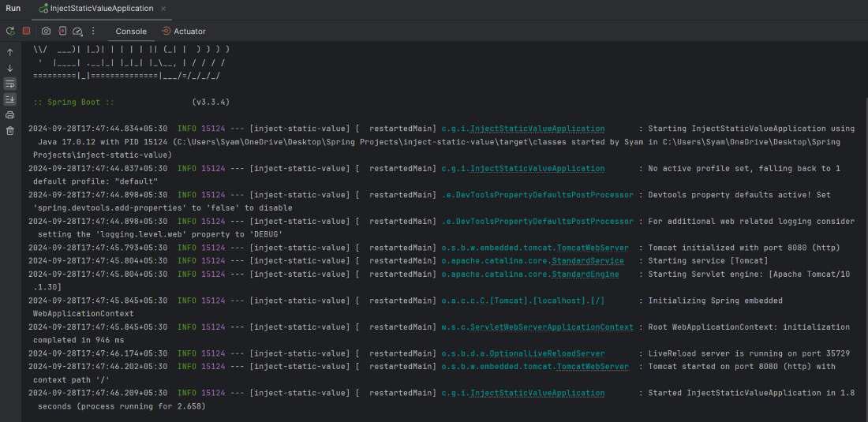Click 'Starting Servlet engine: [Apache Tomcat/10' text
868x422 pixels.
(x=749, y=274)
